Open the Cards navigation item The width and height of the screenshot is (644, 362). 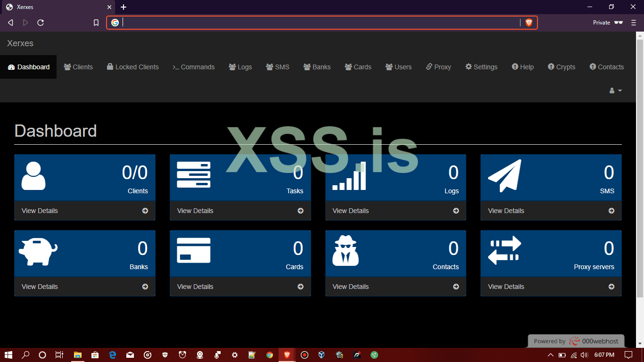(358, 67)
